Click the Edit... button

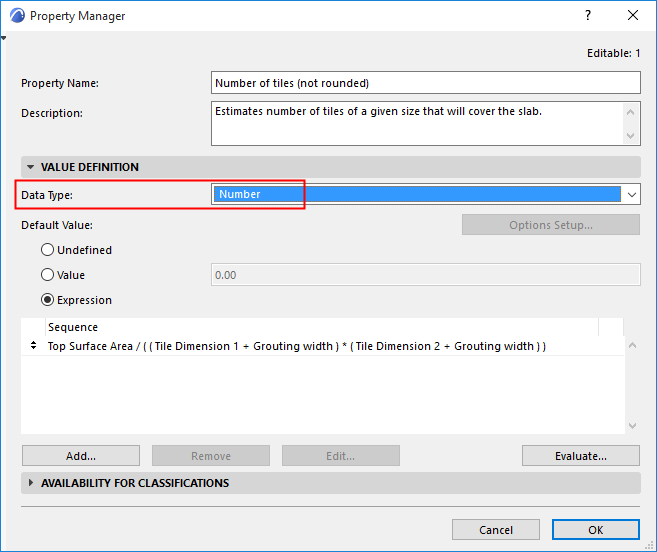pos(341,456)
